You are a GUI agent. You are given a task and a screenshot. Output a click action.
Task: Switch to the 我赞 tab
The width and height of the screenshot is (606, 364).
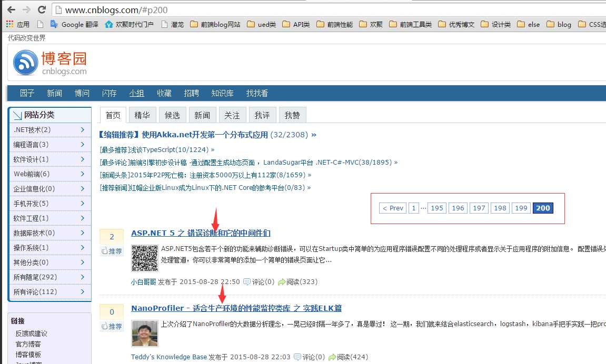tap(292, 115)
